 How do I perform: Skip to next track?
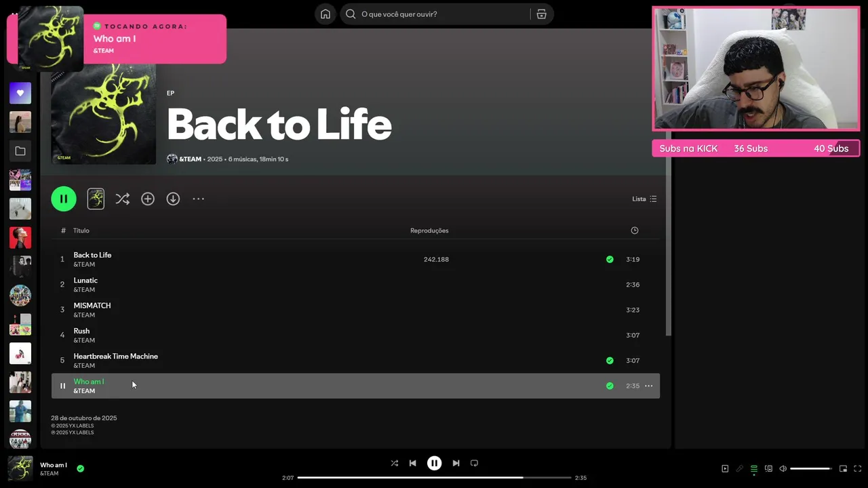tap(456, 463)
